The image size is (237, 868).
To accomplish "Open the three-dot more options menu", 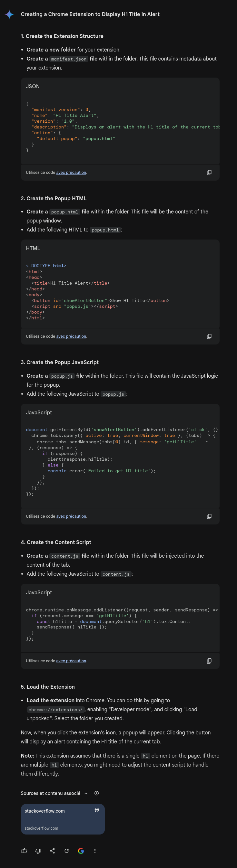I will click(95, 851).
